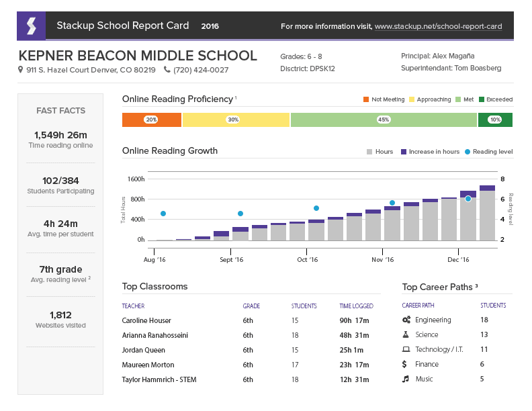Click the Engineering gears icon
The image size is (532, 411).
coord(405,320)
